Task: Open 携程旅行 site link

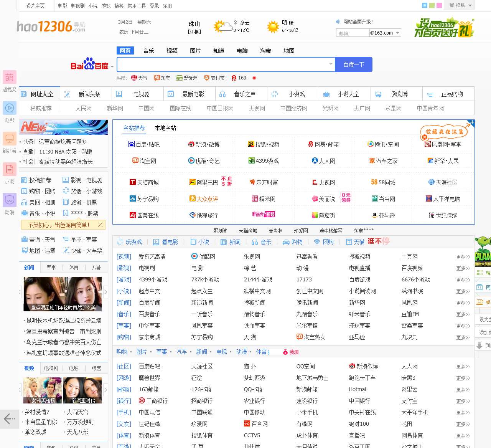Action: [x=204, y=215]
